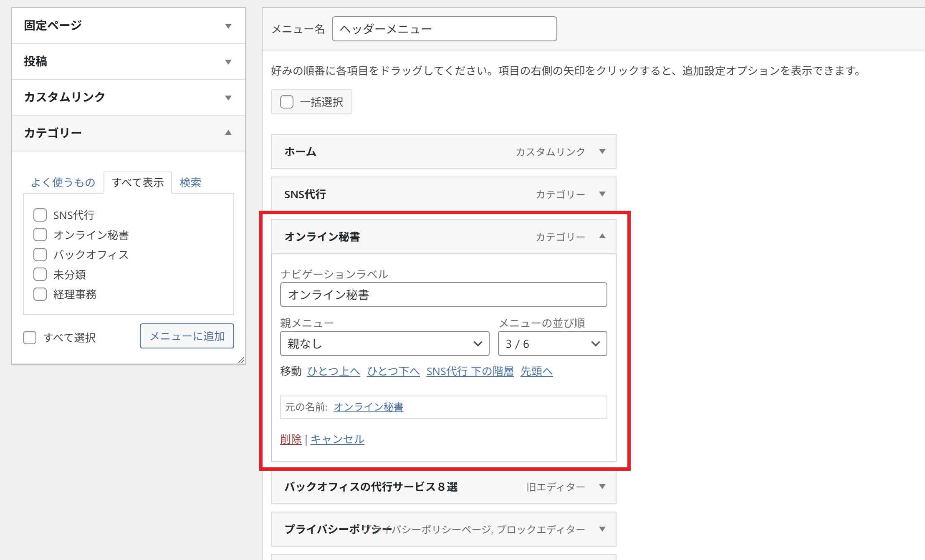Expand the ホーム menu item arrow
The height and width of the screenshot is (560, 925).
click(x=602, y=151)
